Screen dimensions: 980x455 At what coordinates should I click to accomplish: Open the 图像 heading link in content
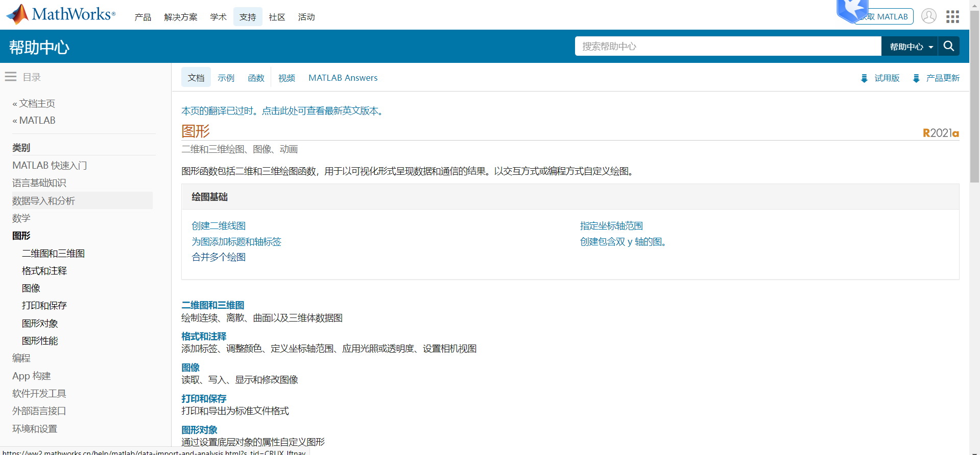(190, 367)
